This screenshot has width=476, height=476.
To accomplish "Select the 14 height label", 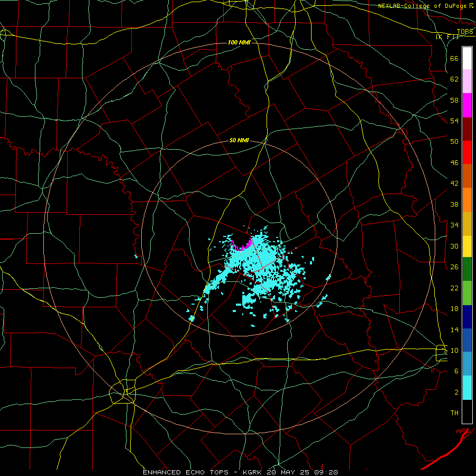I will click(454, 329).
